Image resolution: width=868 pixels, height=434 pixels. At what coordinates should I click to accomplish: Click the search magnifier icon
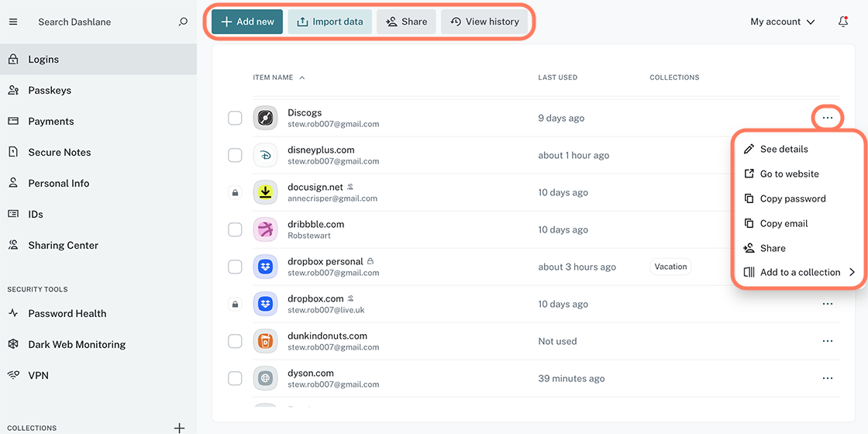click(183, 22)
